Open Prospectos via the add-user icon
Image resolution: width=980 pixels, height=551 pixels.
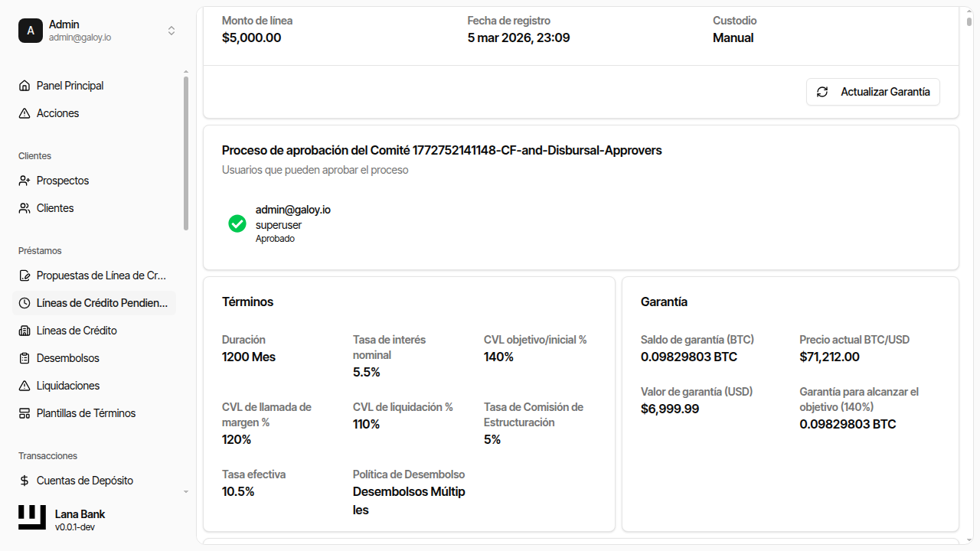pyautogui.click(x=24, y=181)
